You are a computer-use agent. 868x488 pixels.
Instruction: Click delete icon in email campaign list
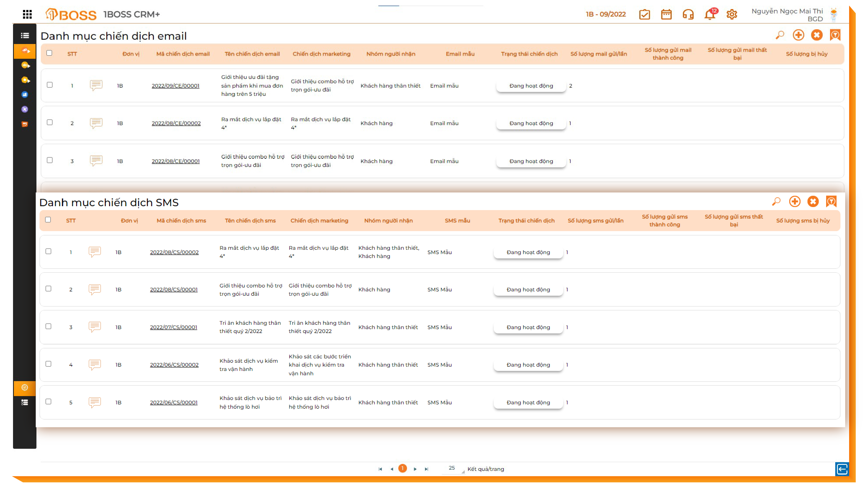pyautogui.click(x=816, y=35)
